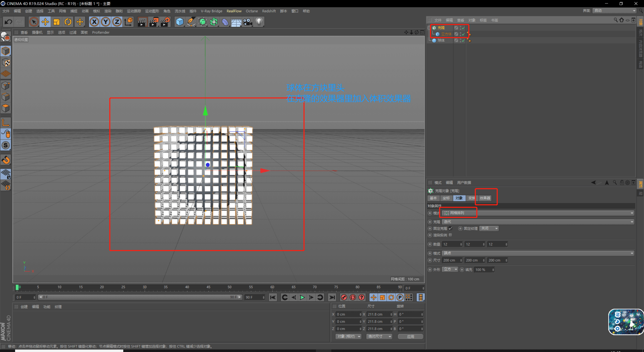
Task: Select 立方体 in object manager
Action: [x=446, y=34]
